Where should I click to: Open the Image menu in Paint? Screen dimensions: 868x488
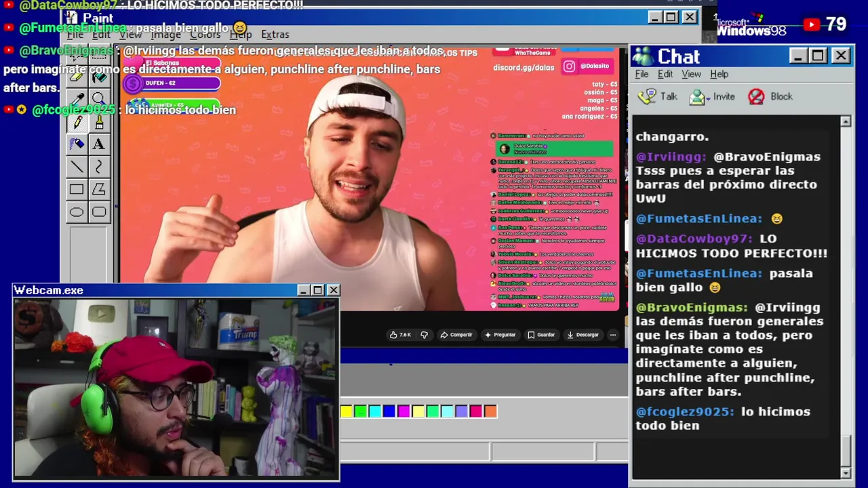click(166, 35)
